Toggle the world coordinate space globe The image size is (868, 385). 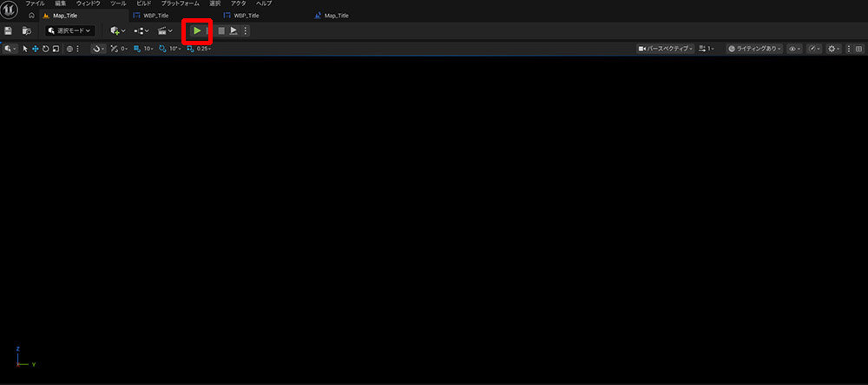coord(69,49)
